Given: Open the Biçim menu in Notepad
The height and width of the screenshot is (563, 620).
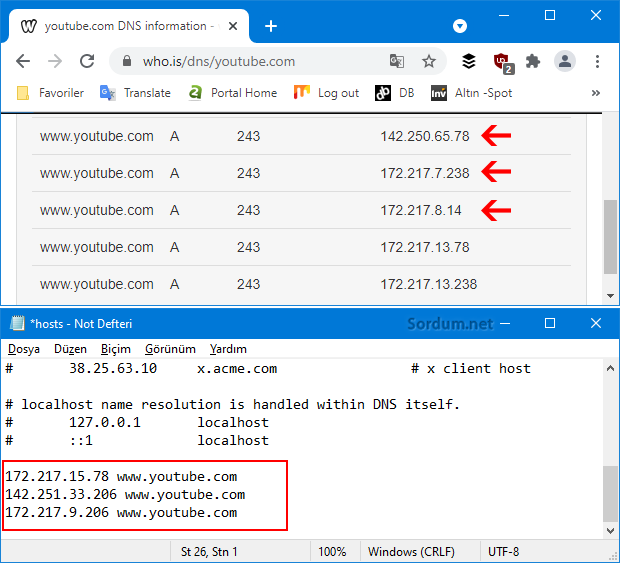Looking at the screenshot, I should tap(115, 349).
